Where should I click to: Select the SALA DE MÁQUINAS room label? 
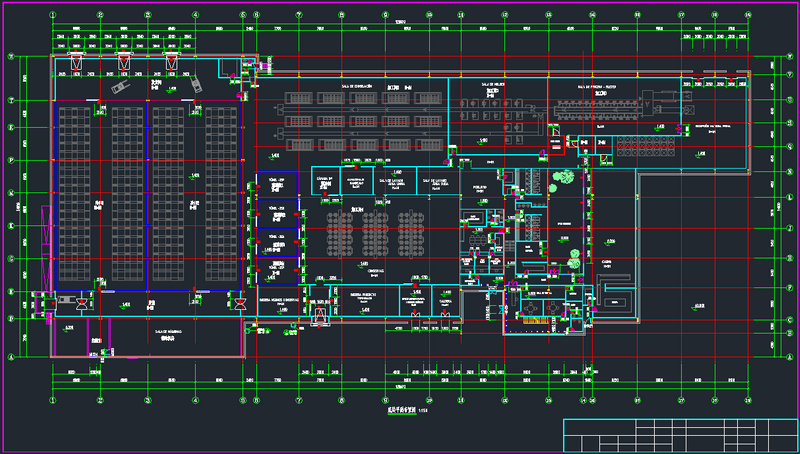tap(167, 330)
